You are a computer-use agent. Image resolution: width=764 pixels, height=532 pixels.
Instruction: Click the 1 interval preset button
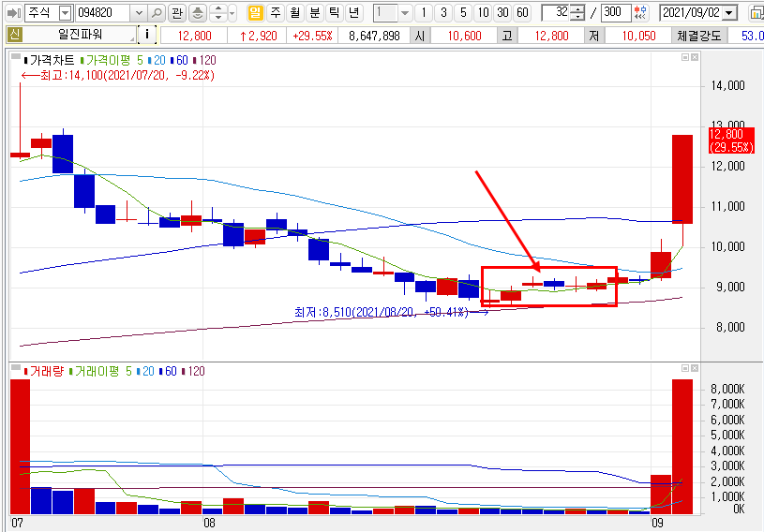click(424, 13)
